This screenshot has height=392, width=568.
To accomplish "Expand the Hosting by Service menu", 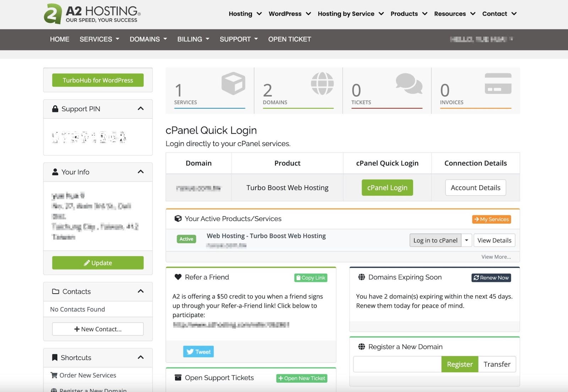I will (351, 13).
